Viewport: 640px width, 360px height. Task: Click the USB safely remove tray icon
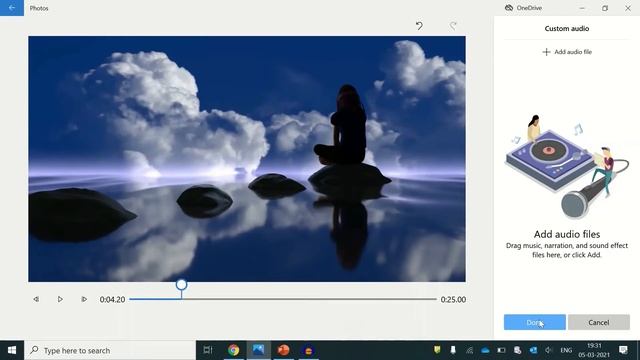coord(453,350)
